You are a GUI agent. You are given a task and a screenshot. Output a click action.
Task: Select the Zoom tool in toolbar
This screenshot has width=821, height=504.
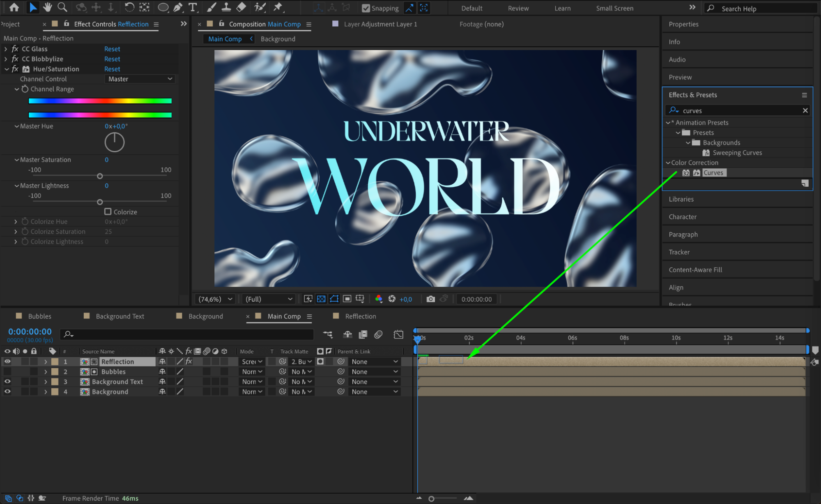point(62,7)
